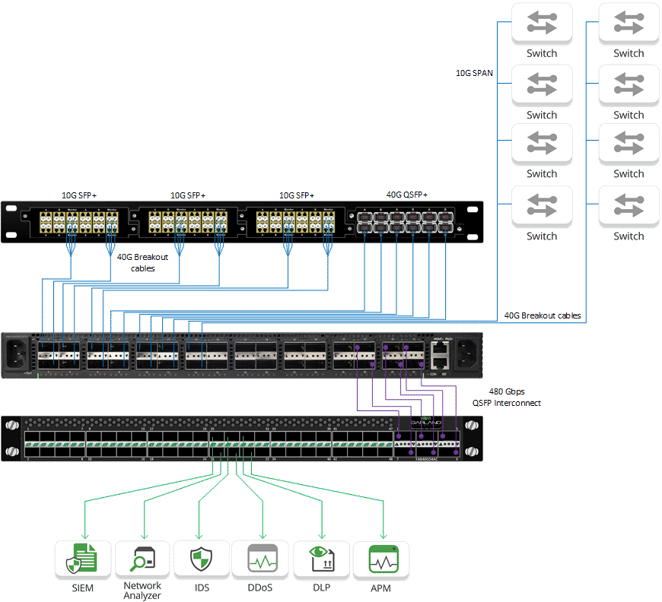
Task: Open the DDoS monitor icon
Action: [x=262, y=559]
